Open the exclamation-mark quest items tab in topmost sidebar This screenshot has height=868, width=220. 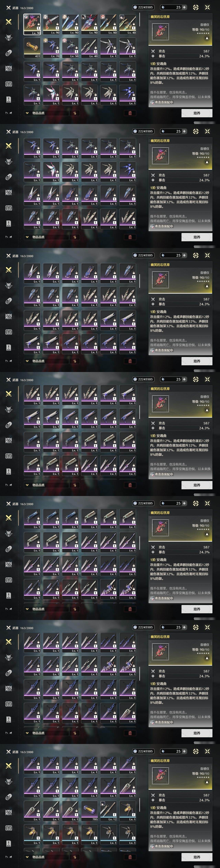click(x=9, y=99)
